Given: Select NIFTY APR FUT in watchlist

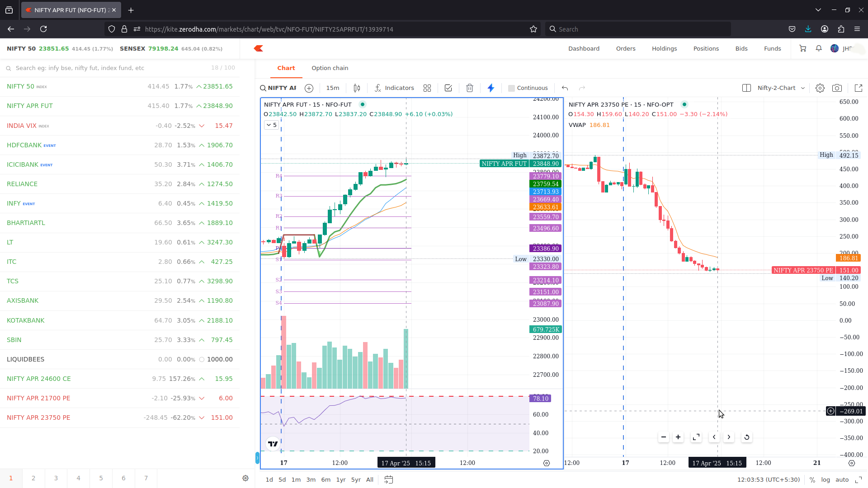Looking at the screenshot, I should pyautogui.click(x=120, y=106).
